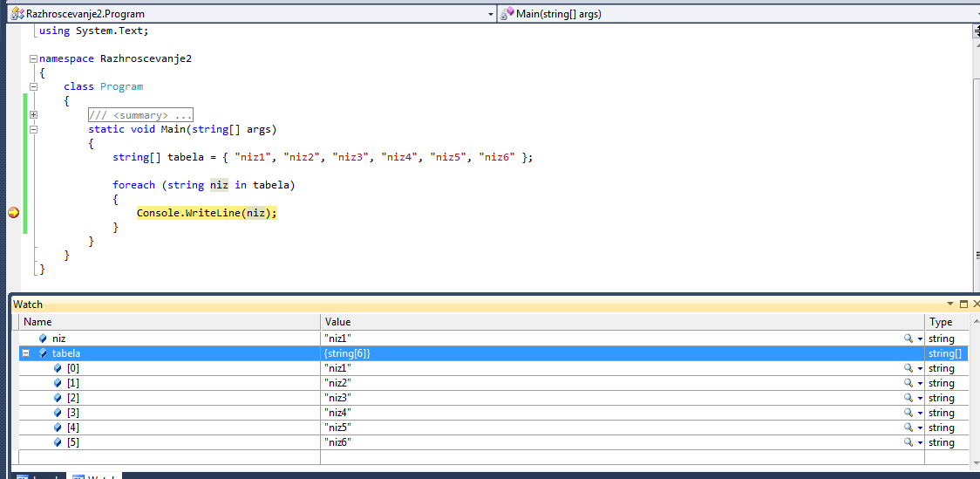980x479 pixels.
Task: Click the magnifier icon in the [3] row
Action: [908, 413]
